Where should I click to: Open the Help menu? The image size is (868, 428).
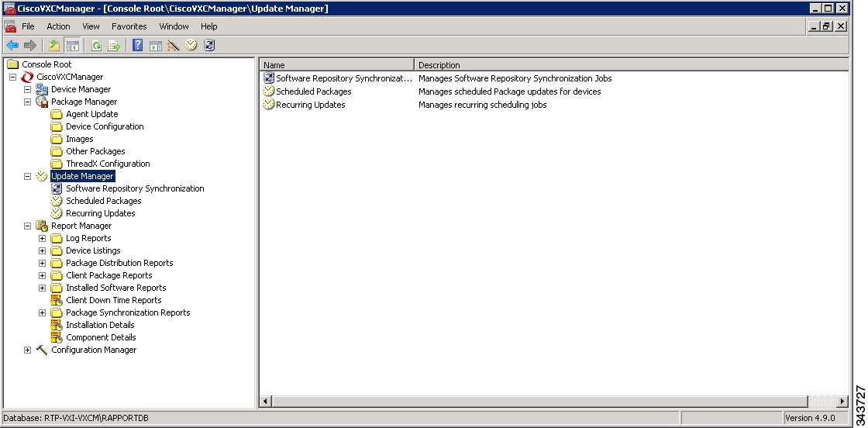[x=208, y=26]
